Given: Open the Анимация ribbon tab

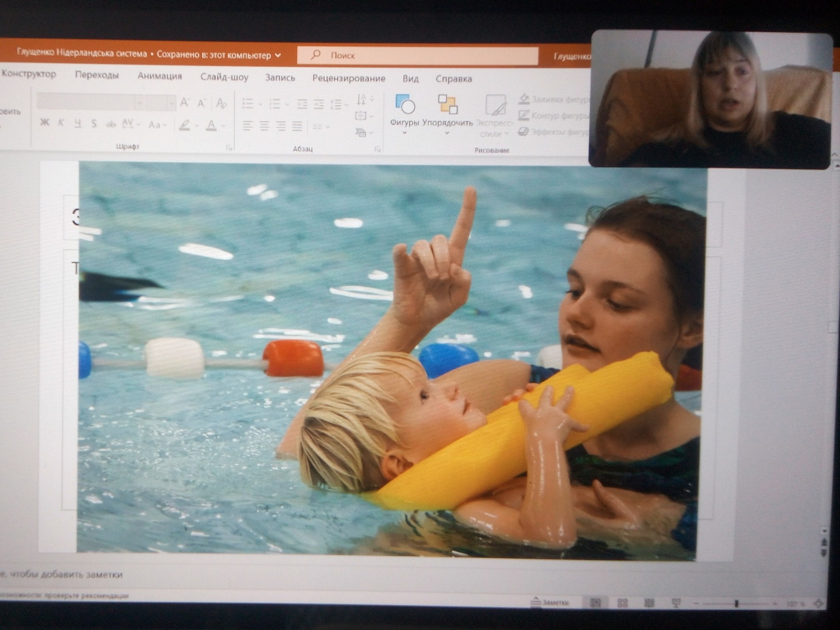Looking at the screenshot, I should pos(160,76).
